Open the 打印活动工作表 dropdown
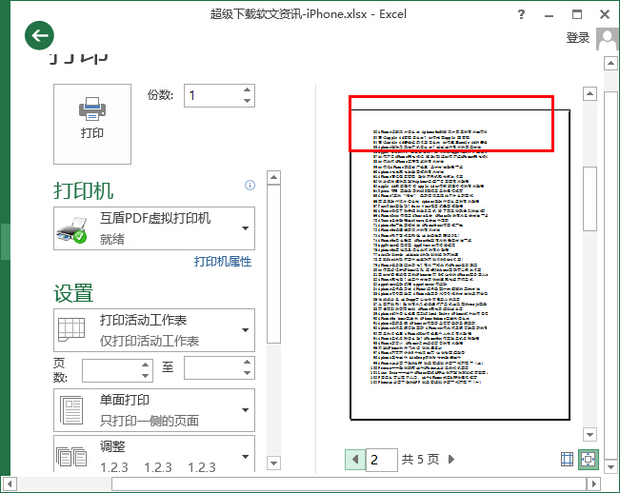Screen dimensions: 620x493 [x=154, y=330]
